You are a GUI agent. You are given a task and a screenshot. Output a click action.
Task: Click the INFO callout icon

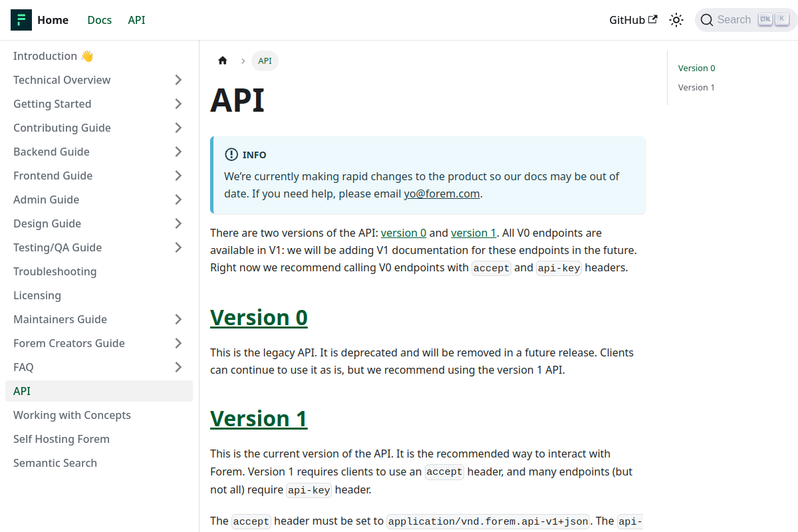click(x=231, y=155)
